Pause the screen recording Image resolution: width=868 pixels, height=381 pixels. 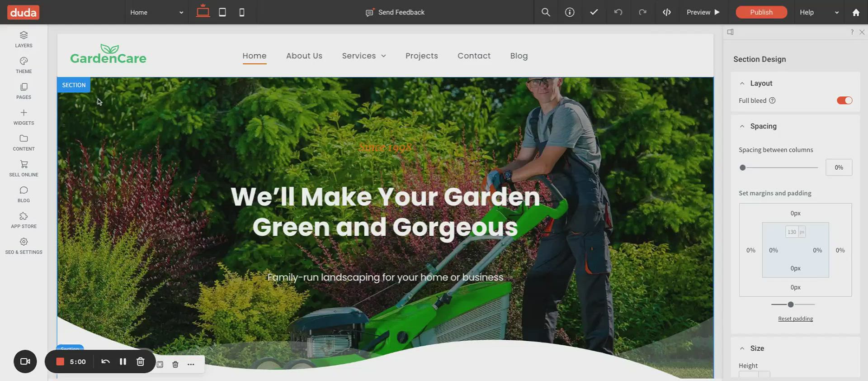click(x=123, y=362)
